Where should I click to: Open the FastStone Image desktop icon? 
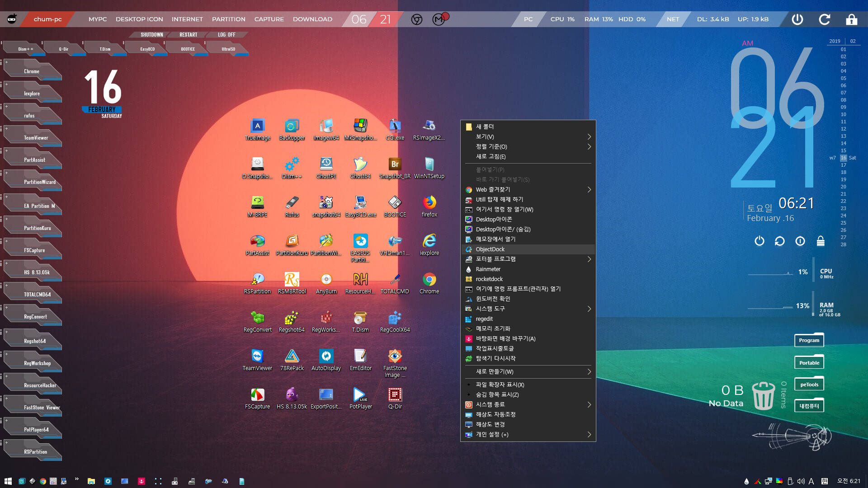click(x=395, y=363)
